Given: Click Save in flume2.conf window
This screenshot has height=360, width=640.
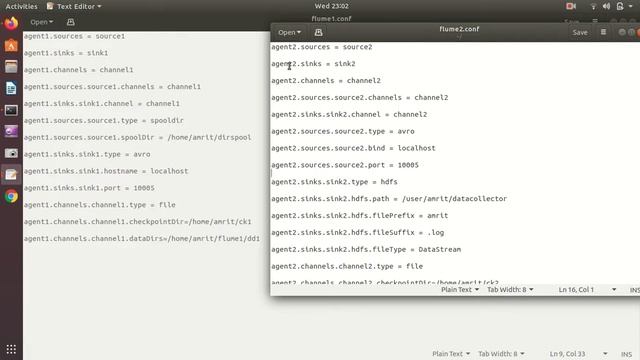Looking at the screenshot, I should coord(580,32).
